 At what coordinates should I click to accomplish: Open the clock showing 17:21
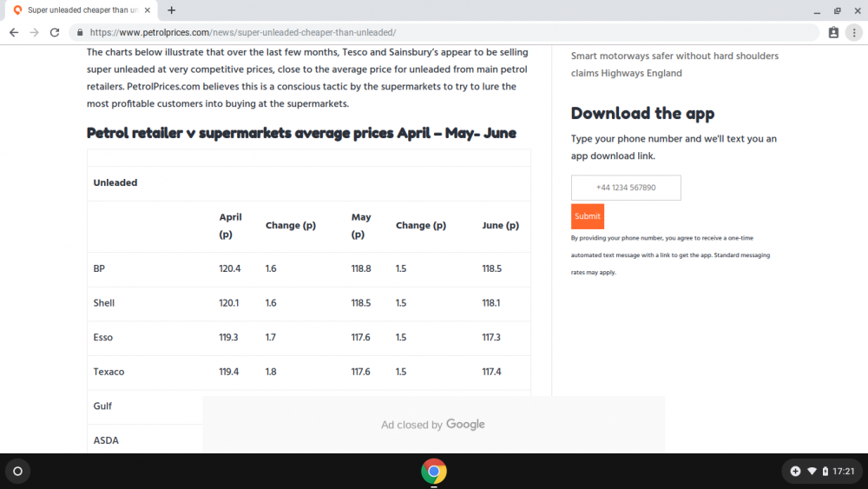[844, 472]
